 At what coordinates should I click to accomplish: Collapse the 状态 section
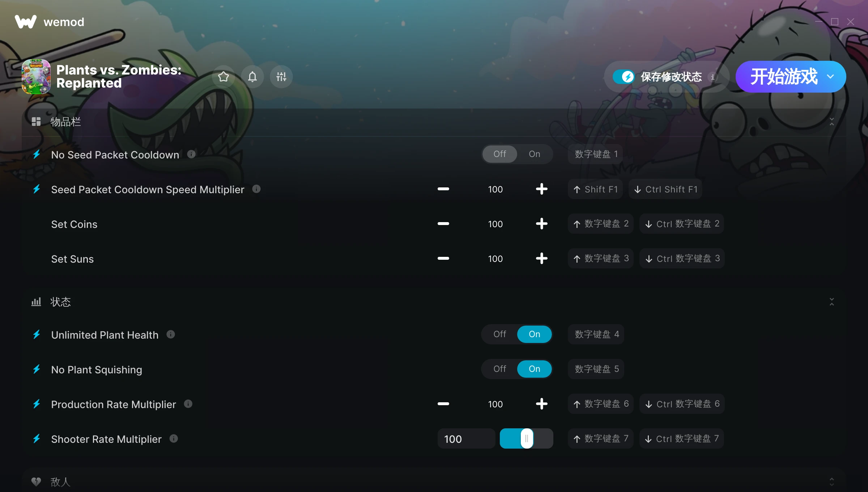[831, 302]
